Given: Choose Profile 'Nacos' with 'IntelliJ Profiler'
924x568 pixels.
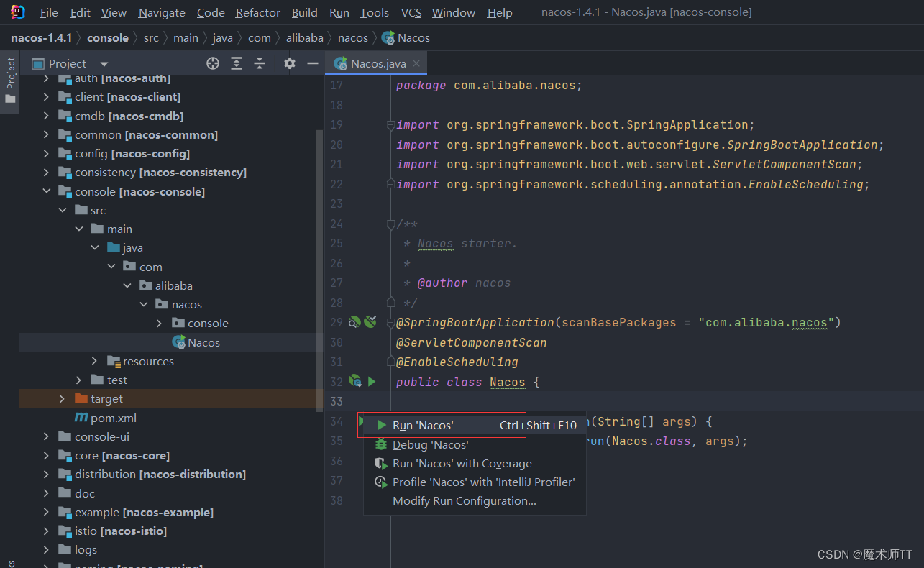Looking at the screenshot, I should tap(474, 482).
